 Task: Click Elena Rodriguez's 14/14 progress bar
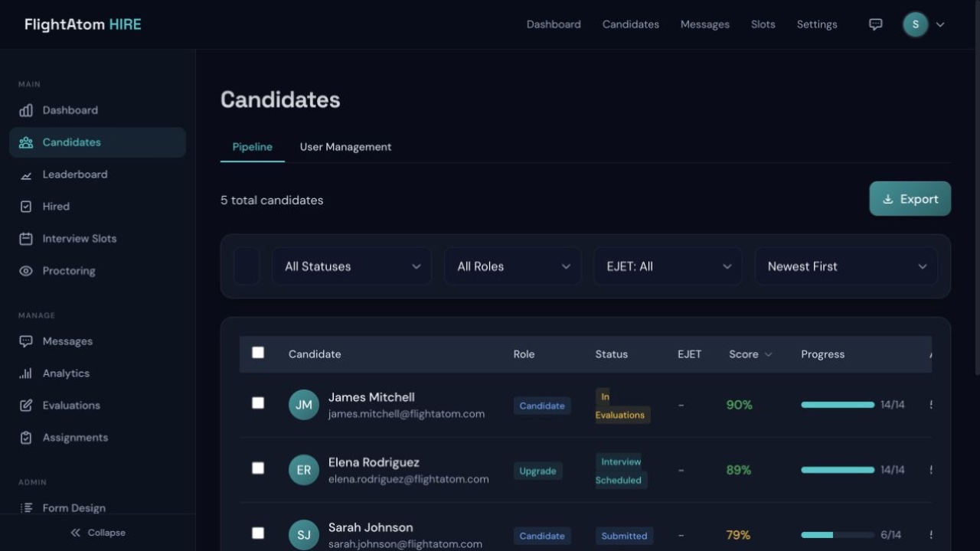(x=838, y=470)
